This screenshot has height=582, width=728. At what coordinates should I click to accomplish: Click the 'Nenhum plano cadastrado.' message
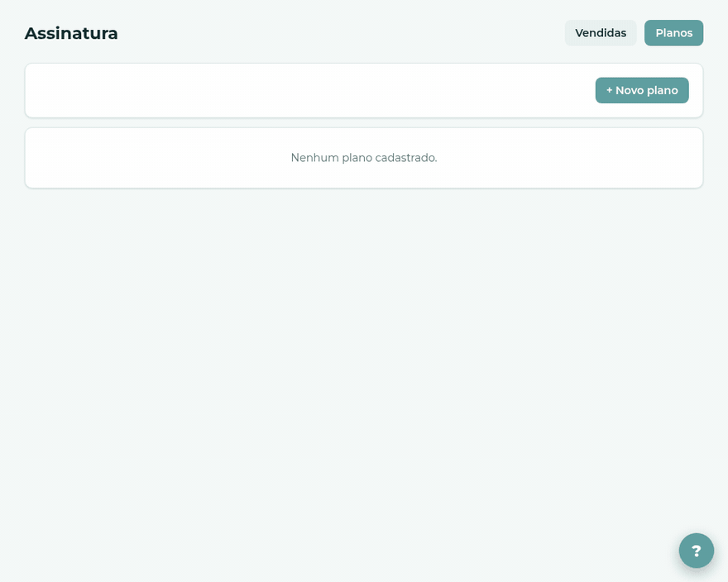pyautogui.click(x=364, y=158)
